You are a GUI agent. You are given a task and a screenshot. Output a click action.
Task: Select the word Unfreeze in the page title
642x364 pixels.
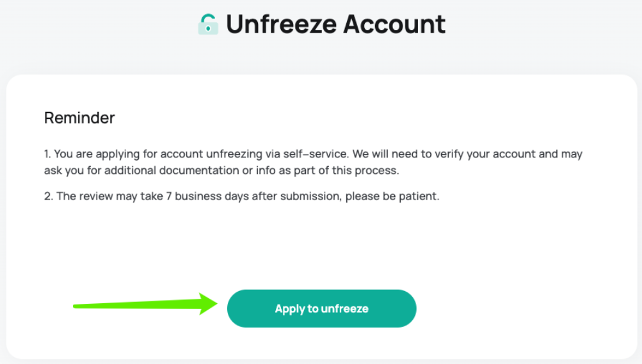coord(281,24)
